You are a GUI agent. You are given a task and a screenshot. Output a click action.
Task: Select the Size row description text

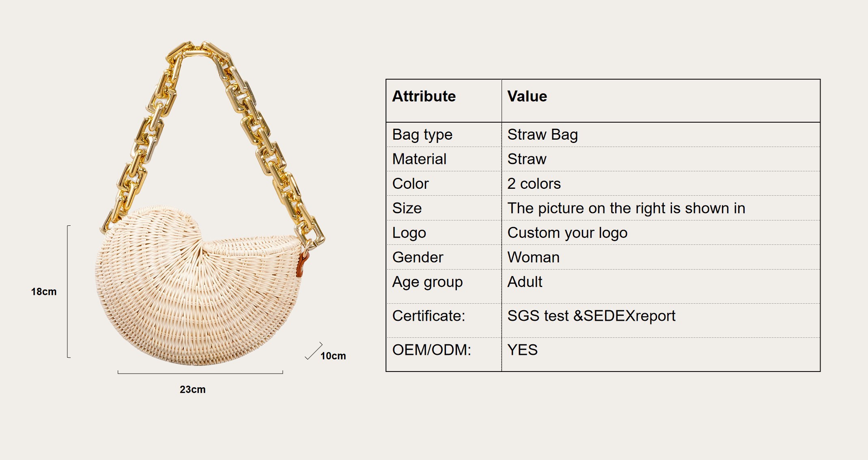click(x=626, y=208)
